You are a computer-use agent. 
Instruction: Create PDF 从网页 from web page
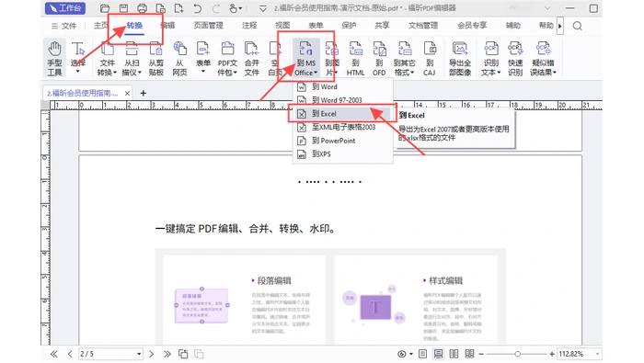[179, 58]
